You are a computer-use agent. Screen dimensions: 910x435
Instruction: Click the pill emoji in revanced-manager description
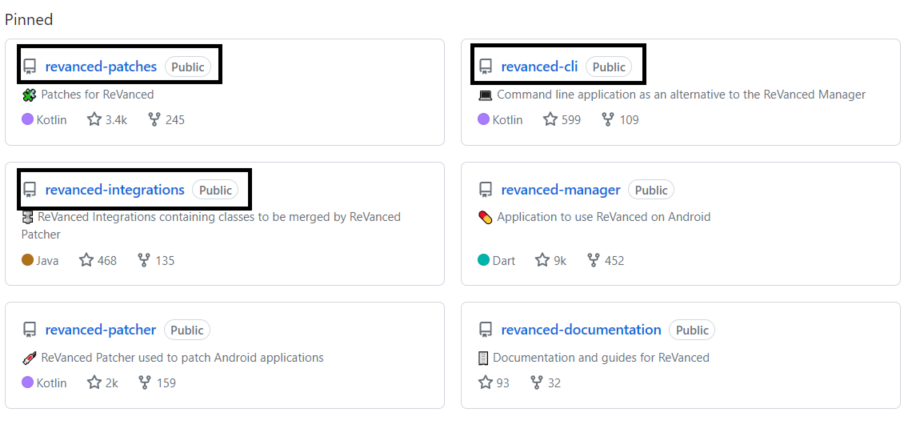click(485, 218)
